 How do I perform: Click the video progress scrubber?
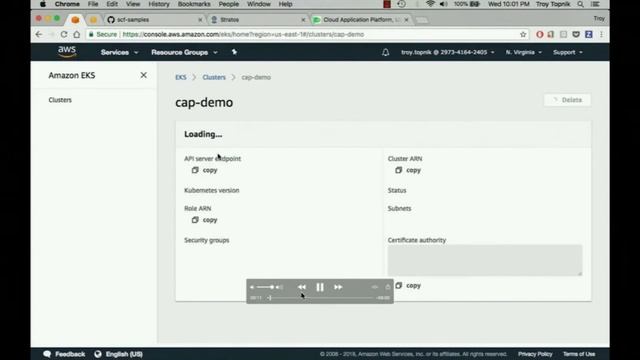click(x=321, y=298)
